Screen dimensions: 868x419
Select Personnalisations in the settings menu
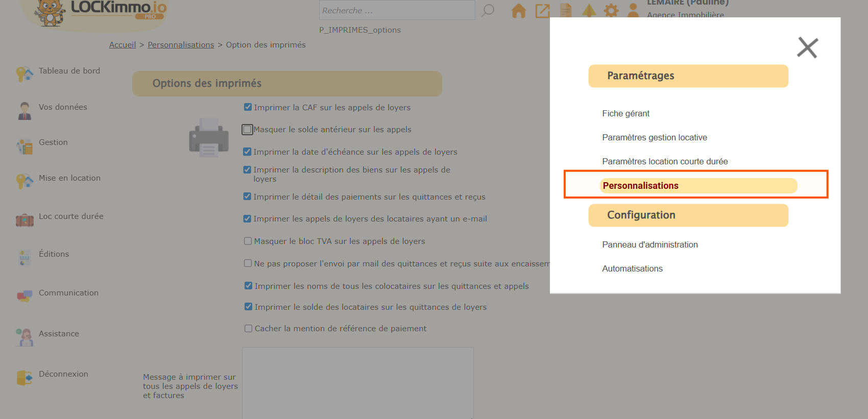(640, 186)
